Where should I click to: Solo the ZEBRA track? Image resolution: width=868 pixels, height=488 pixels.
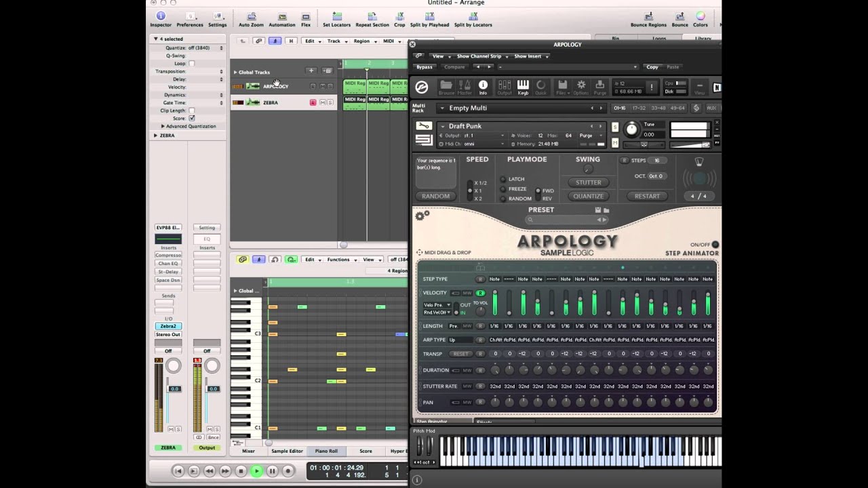(x=330, y=102)
